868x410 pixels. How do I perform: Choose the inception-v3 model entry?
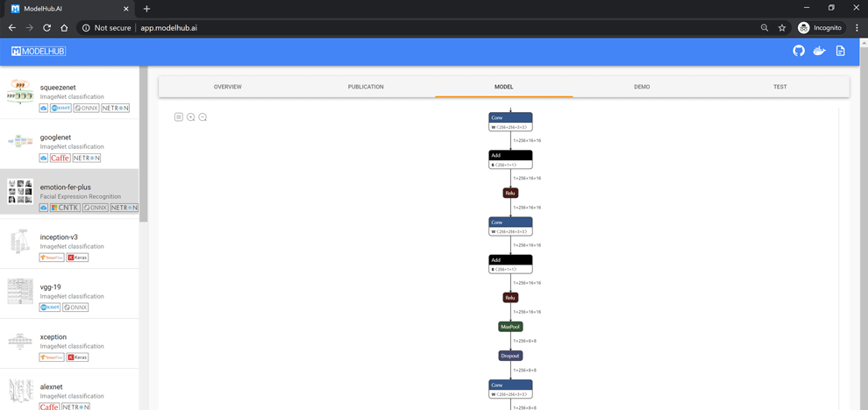click(x=59, y=237)
